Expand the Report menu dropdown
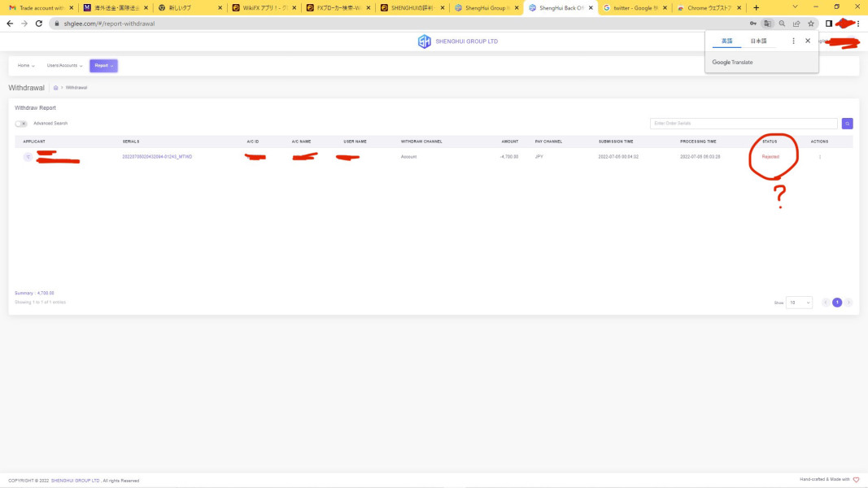The height and width of the screenshot is (488, 868). pyautogui.click(x=103, y=66)
